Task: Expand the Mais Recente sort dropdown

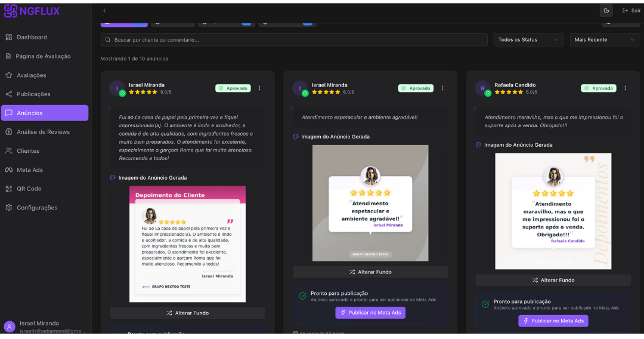Action: point(605,40)
